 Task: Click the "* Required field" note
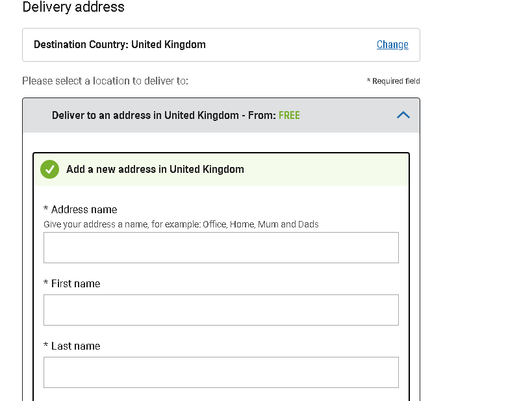(x=393, y=81)
